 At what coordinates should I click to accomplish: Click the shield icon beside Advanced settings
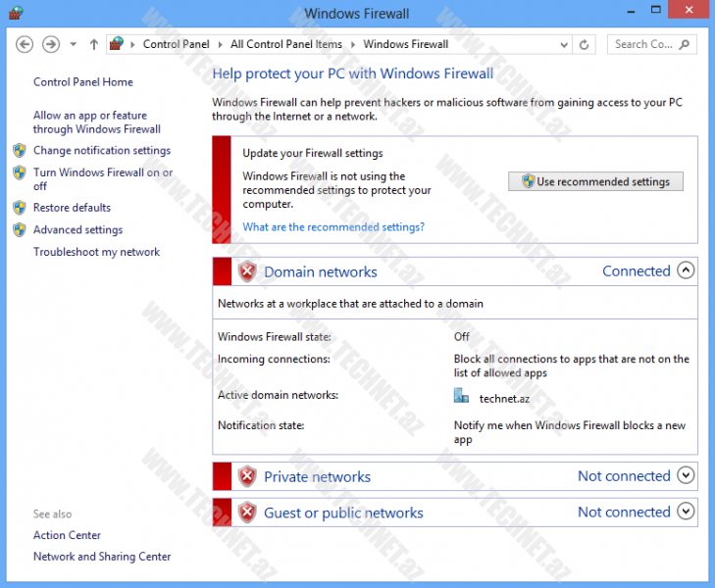[x=20, y=229]
